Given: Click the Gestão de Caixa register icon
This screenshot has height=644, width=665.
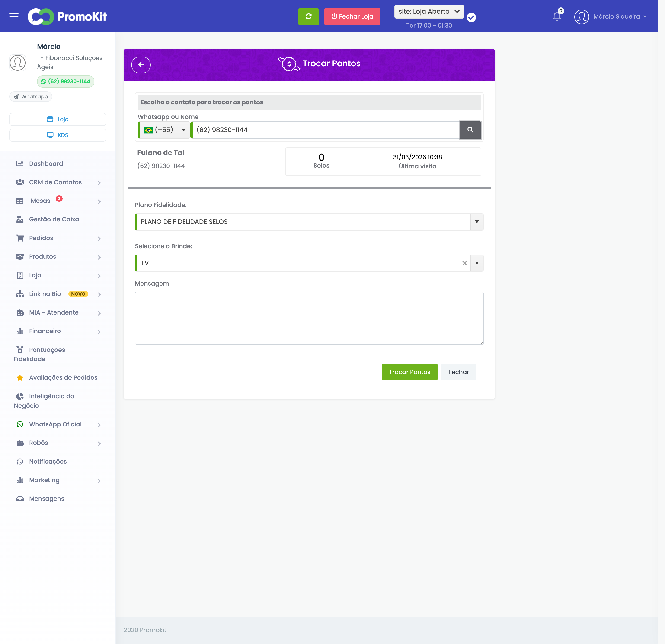Looking at the screenshot, I should 20,220.
